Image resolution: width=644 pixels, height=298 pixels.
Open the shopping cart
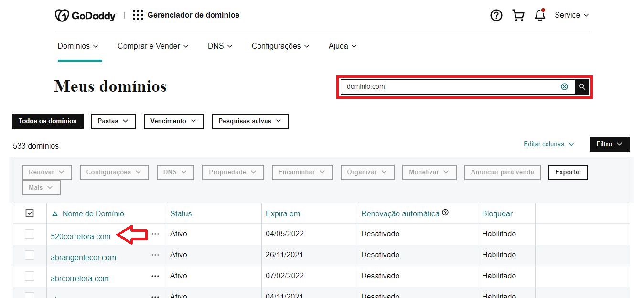pyautogui.click(x=518, y=15)
